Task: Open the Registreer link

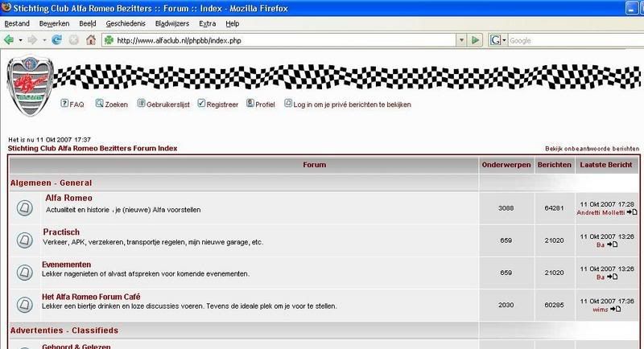Action: tap(222, 105)
